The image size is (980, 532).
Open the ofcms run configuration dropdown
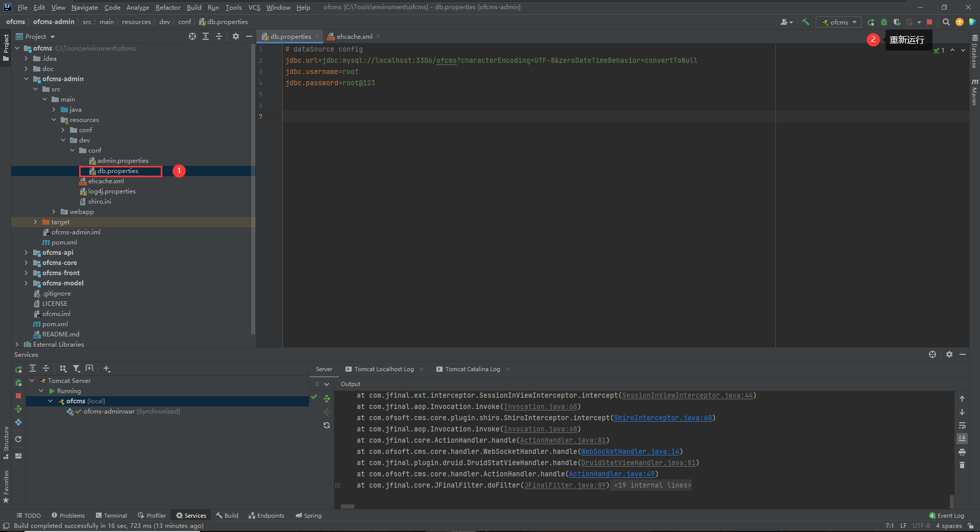(839, 22)
